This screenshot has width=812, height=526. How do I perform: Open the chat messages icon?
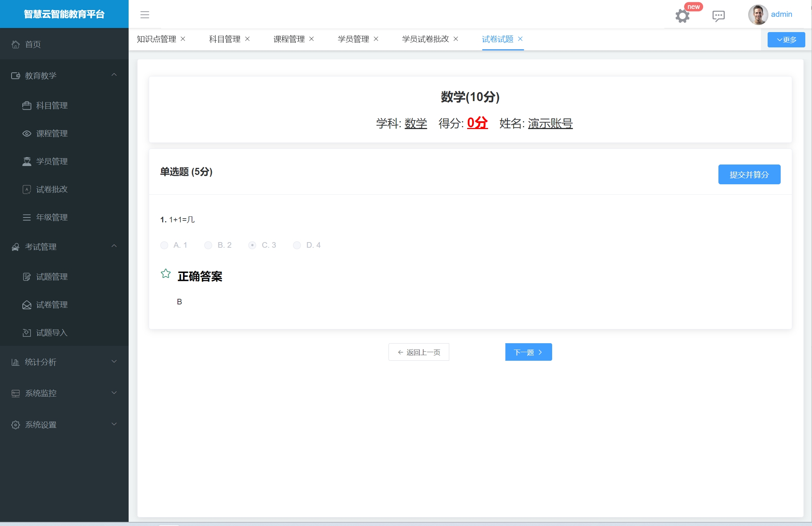718,16
